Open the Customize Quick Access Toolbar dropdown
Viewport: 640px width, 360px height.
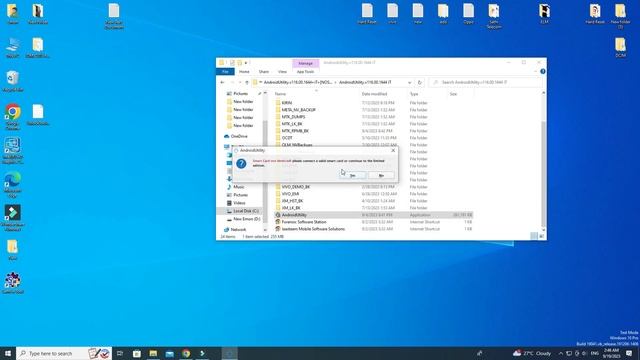point(246,63)
